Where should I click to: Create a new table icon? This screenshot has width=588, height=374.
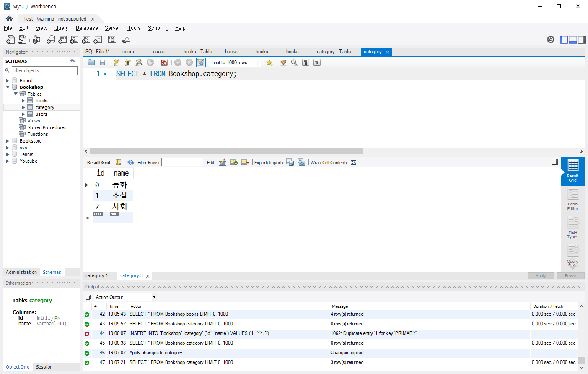tap(62, 39)
